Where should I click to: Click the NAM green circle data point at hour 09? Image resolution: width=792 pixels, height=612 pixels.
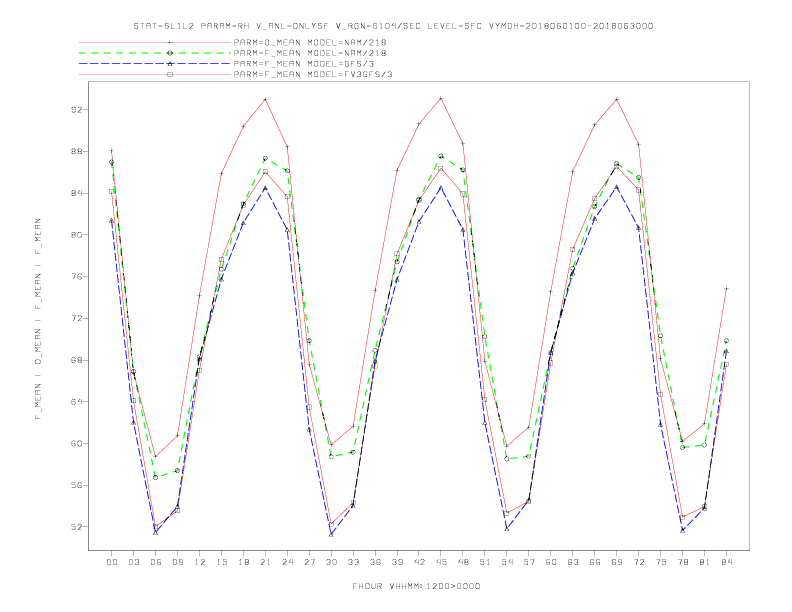click(x=177, y=471)
